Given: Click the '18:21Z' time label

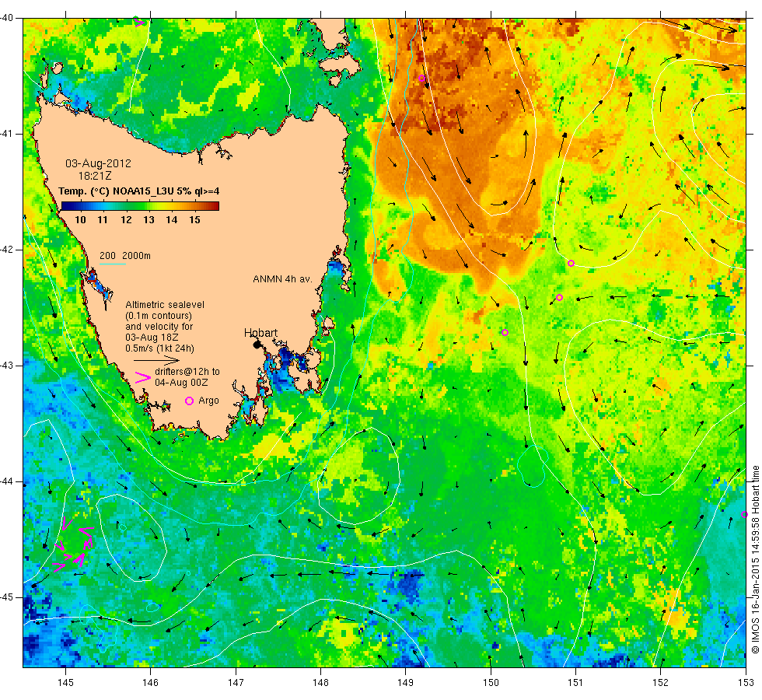Looking at the screenshot, I should click(x=95, y=176).
